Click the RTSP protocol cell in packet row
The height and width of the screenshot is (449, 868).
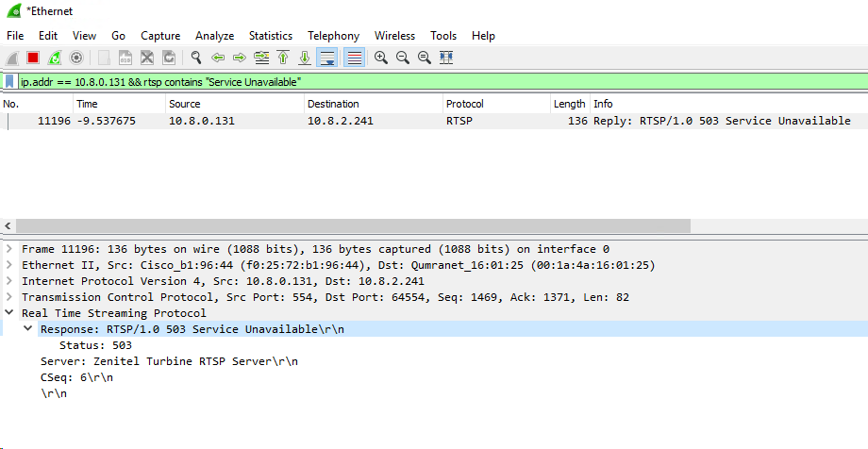[459, 121]
